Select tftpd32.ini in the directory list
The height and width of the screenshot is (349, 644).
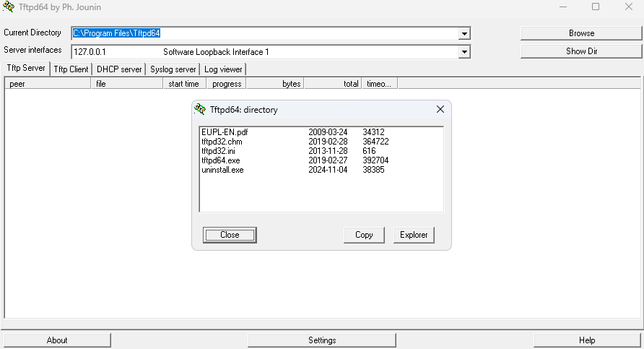[x=218, y=151]
